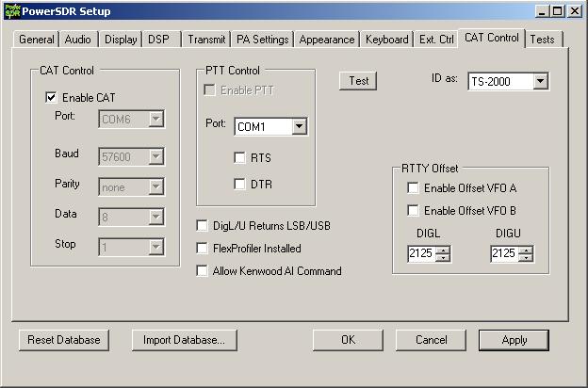Check Allow Kenwood AI Command

203,271
